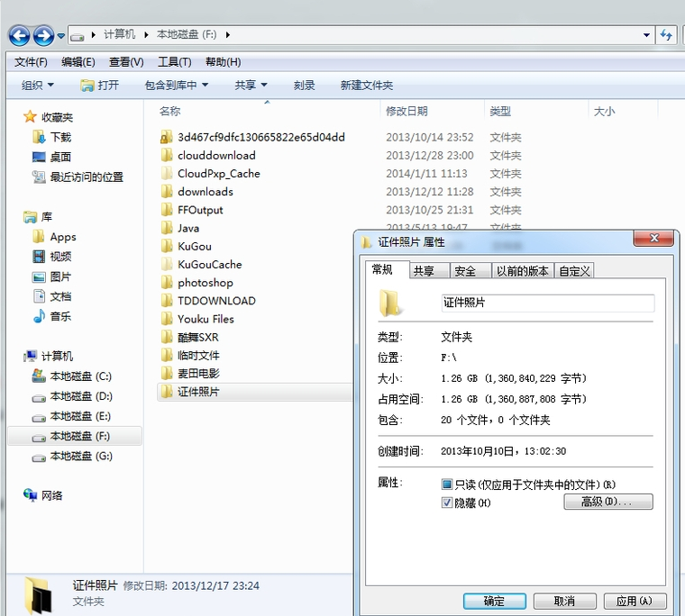The image size is (685, 616).
Task: Open the 组织 dropdown menu
Action: [38, 85]
